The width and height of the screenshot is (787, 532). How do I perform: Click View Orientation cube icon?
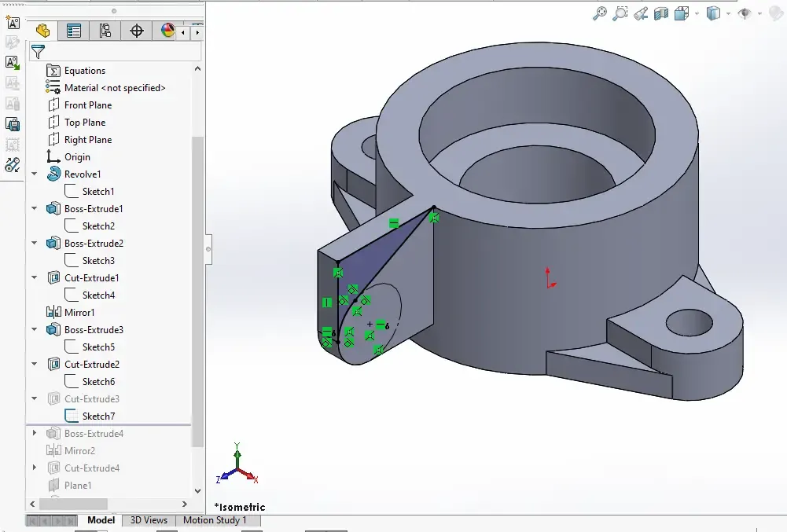[x=681, y=13]
